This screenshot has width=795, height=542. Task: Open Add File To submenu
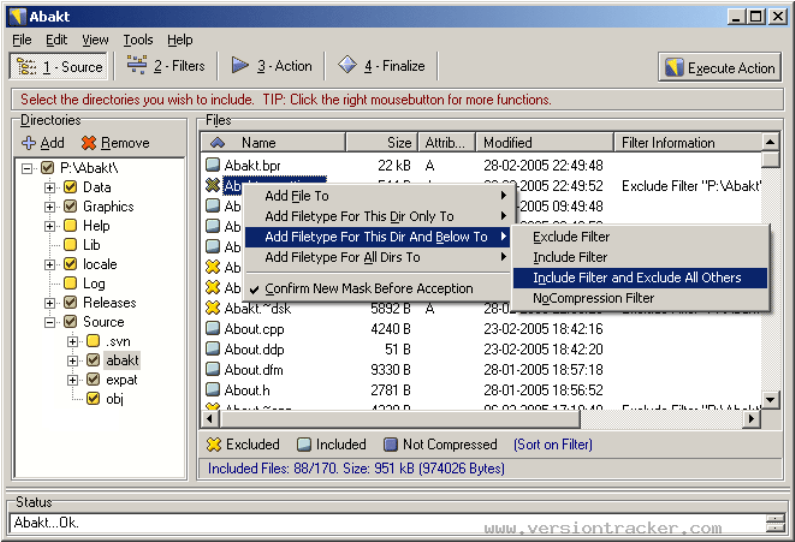point(378,196)
